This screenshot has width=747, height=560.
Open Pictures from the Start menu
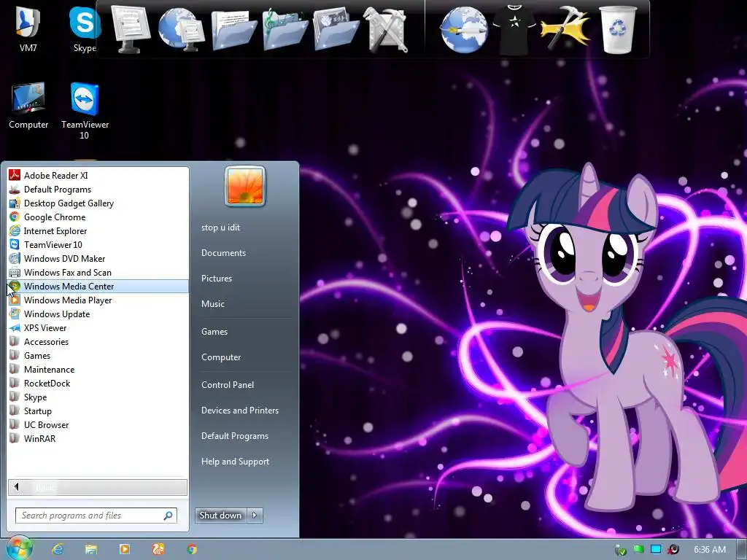coord(216,278)
